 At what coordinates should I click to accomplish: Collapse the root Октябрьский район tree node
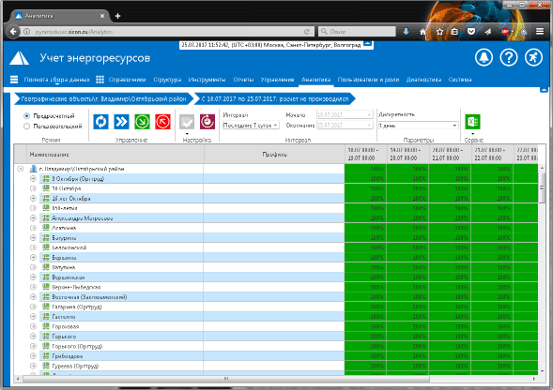pos(20,169)
